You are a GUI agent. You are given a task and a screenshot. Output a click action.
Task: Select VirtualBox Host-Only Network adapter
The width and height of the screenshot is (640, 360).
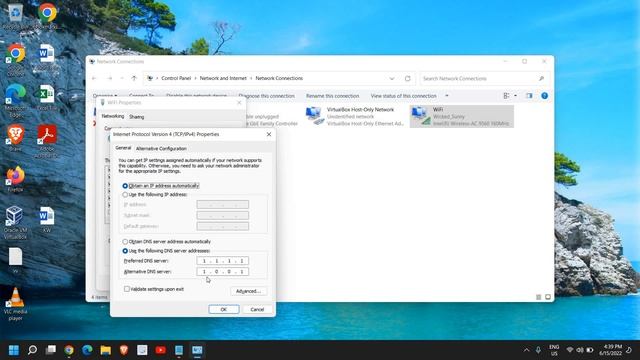[355, 116]
